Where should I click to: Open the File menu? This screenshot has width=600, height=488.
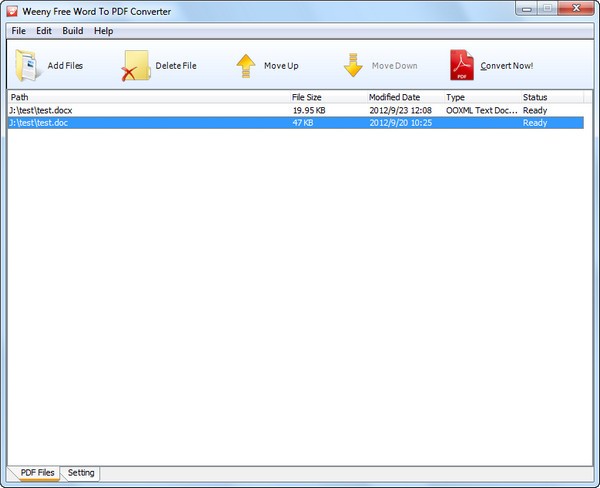[19, 31]
